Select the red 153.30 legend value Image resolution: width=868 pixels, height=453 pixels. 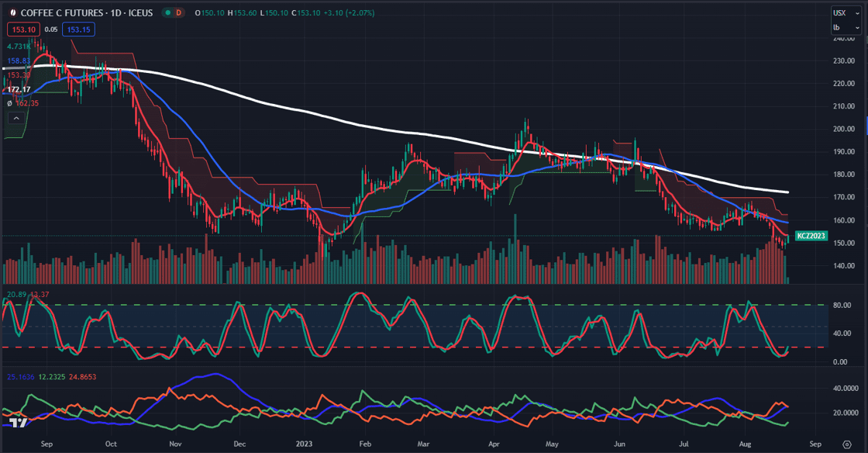coord(19,74)
